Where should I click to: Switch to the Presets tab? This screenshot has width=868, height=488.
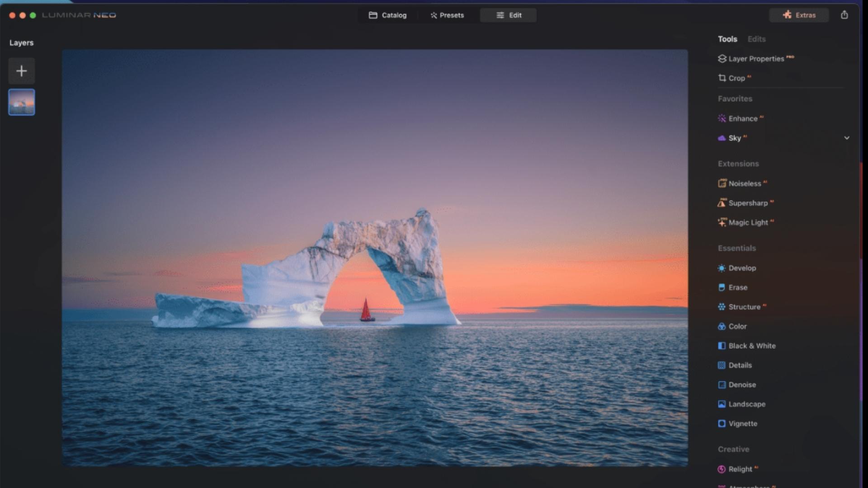point(447,15)
